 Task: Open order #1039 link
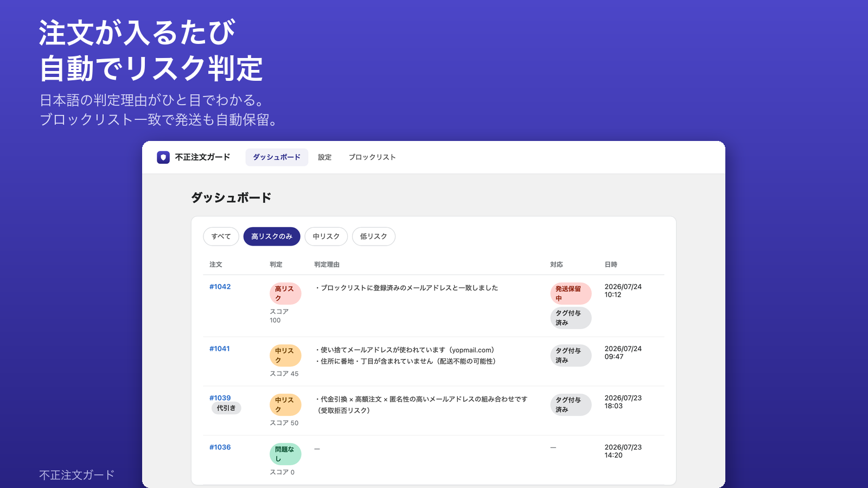click(x=220, y=398)
